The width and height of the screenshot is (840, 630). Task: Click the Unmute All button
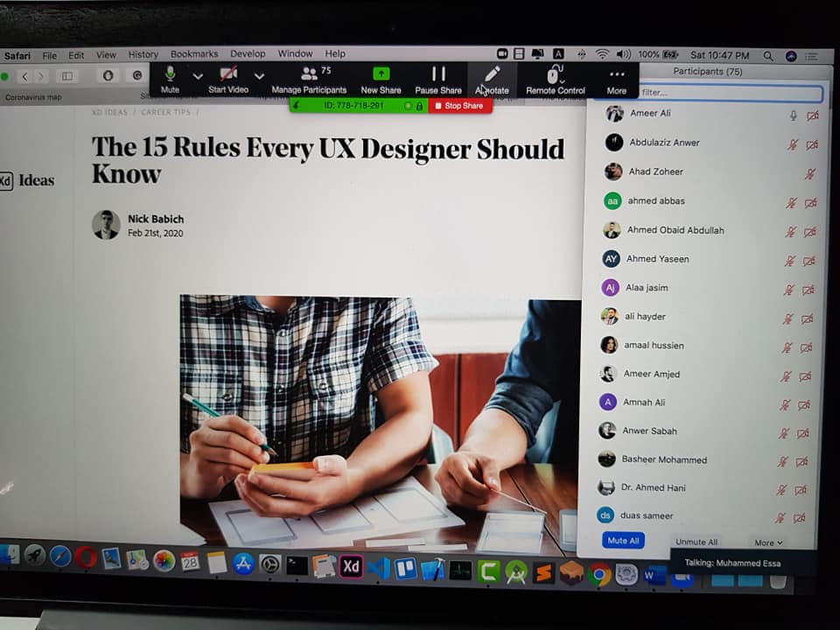[696, 542]
